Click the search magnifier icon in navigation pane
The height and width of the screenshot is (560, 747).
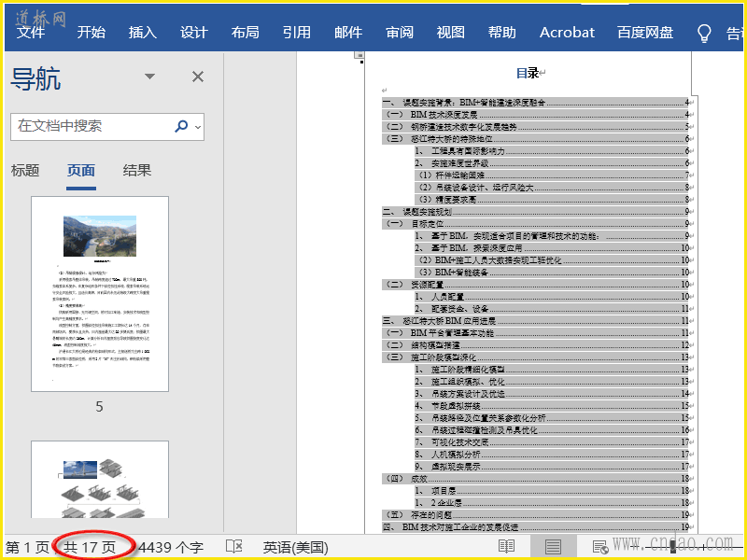[181, 126]
